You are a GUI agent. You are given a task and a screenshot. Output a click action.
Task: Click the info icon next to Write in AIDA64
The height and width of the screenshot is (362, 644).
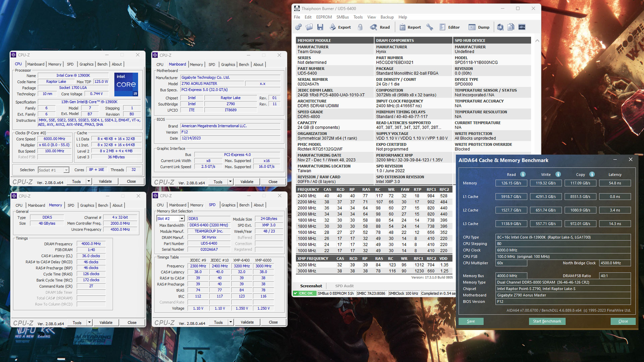click(x=558, y=174)
